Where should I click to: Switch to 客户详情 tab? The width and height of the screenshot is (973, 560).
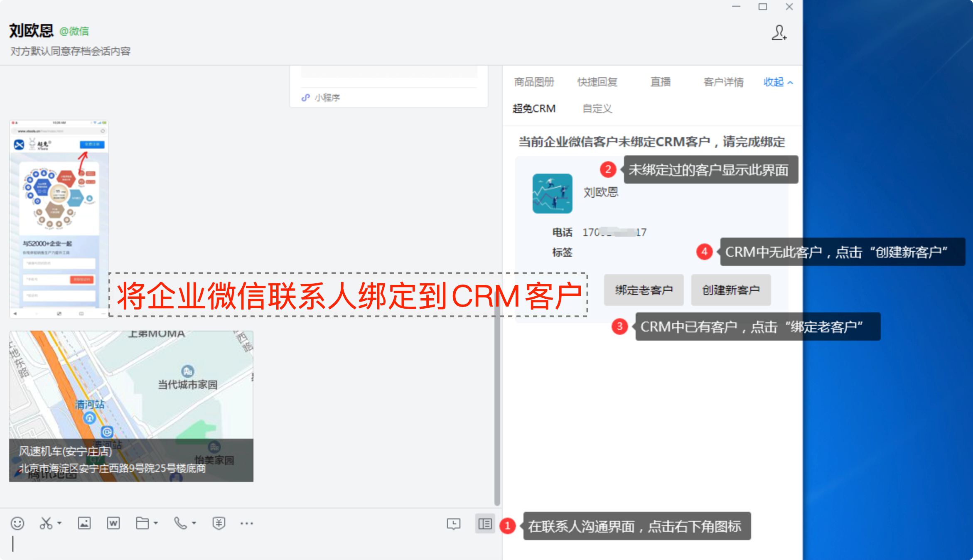click(724, 82)
